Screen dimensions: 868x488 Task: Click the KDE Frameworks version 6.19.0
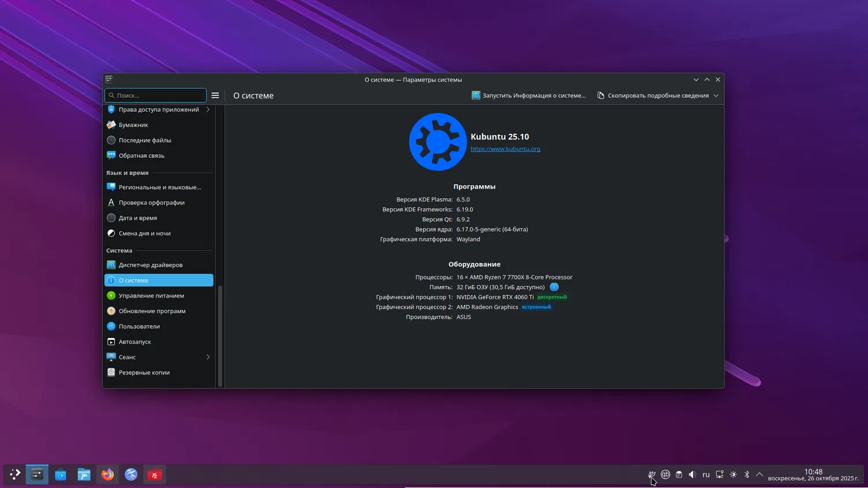[465, 210]
